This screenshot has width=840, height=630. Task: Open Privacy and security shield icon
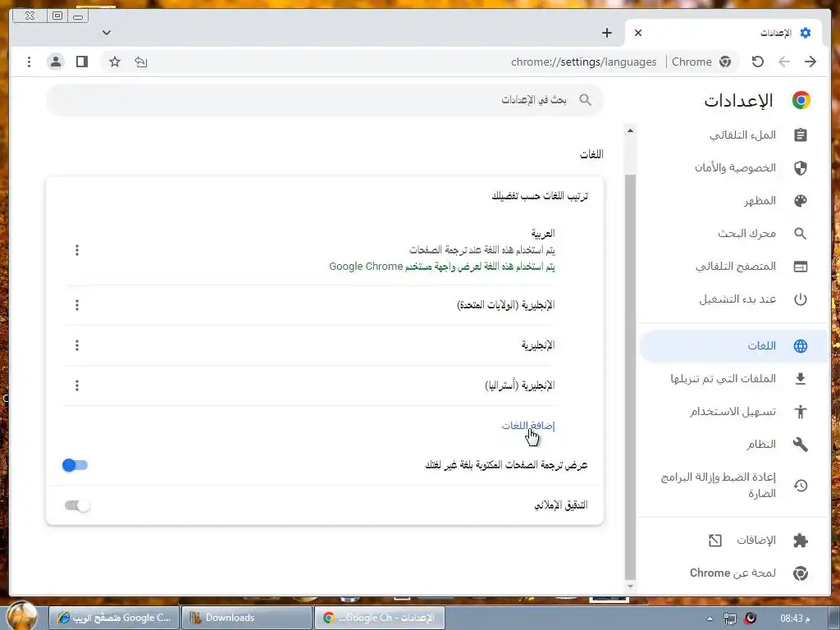point(801,168)
